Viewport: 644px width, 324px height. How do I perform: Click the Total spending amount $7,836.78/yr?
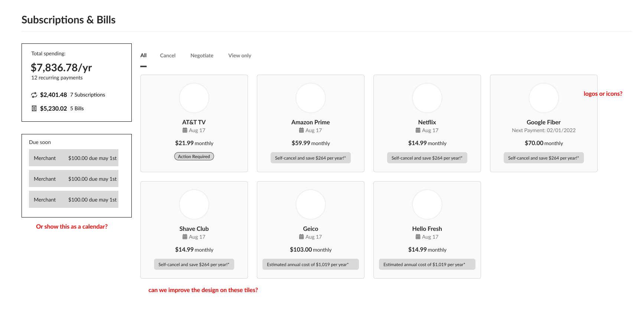coord(61,67)
